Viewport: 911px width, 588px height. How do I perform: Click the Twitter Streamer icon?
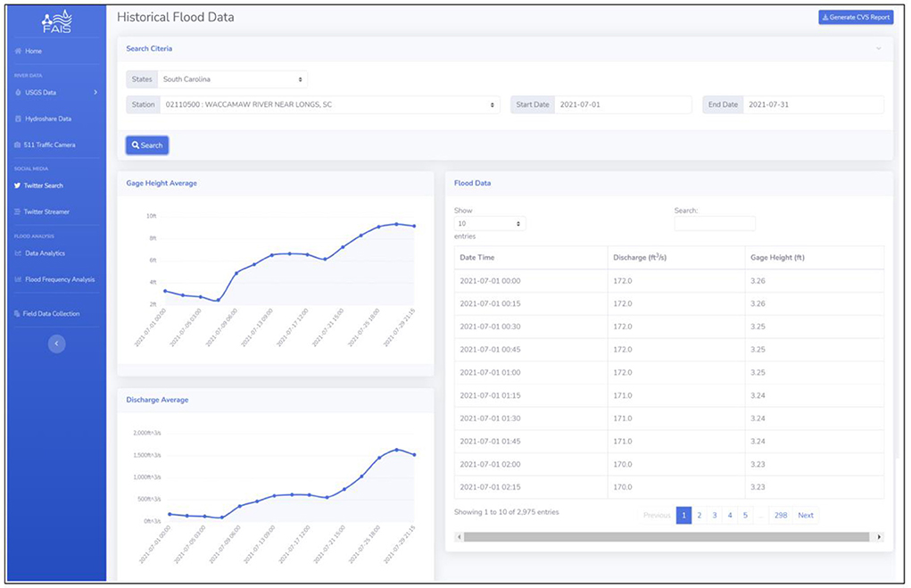(x=18, y=211)
